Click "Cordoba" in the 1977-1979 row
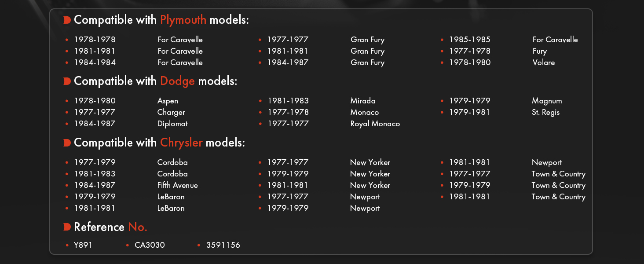This screenshot has height=264, width=644. [172, 162]
